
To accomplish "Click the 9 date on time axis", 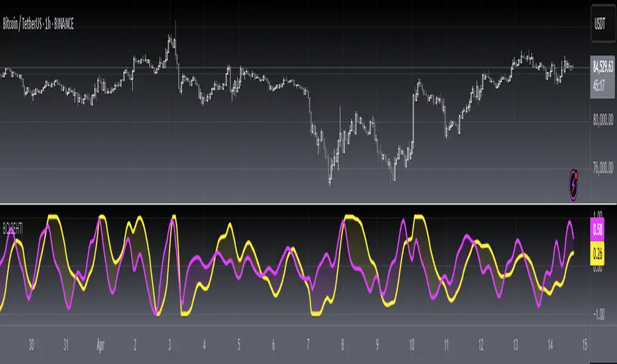I will pos(377,345).
